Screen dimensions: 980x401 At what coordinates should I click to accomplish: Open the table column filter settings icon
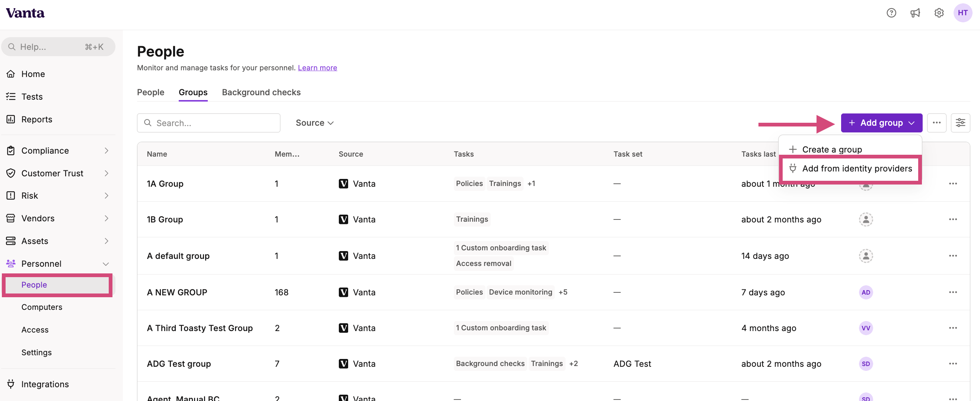(x=960, y=123)
